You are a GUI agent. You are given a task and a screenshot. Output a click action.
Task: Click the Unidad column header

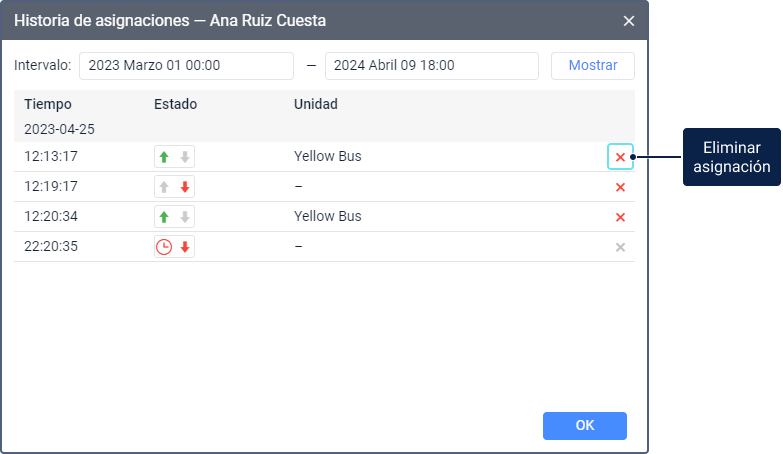(316, 104)
